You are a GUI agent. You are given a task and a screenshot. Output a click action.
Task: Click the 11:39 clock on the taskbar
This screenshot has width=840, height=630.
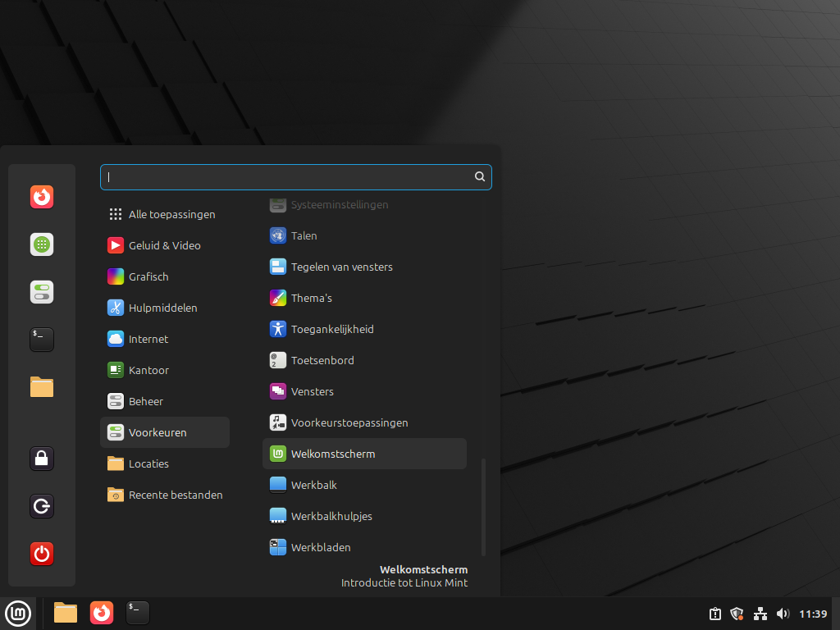click(x=813, y=614)
